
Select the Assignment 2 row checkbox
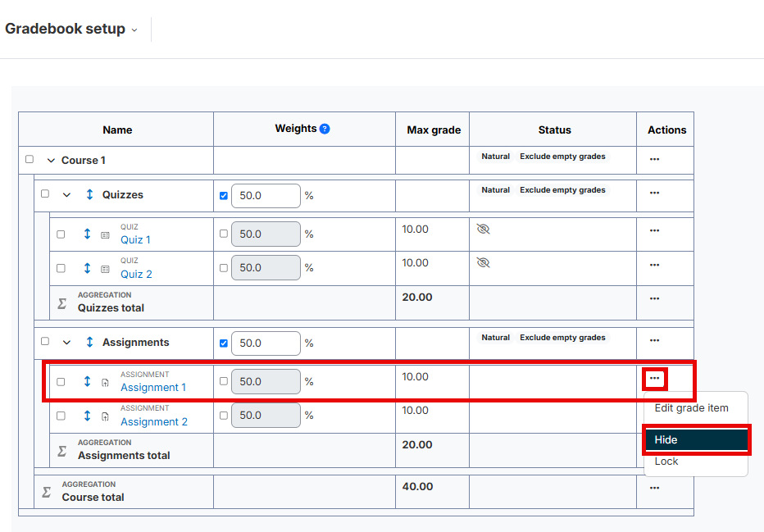[61, 416]
